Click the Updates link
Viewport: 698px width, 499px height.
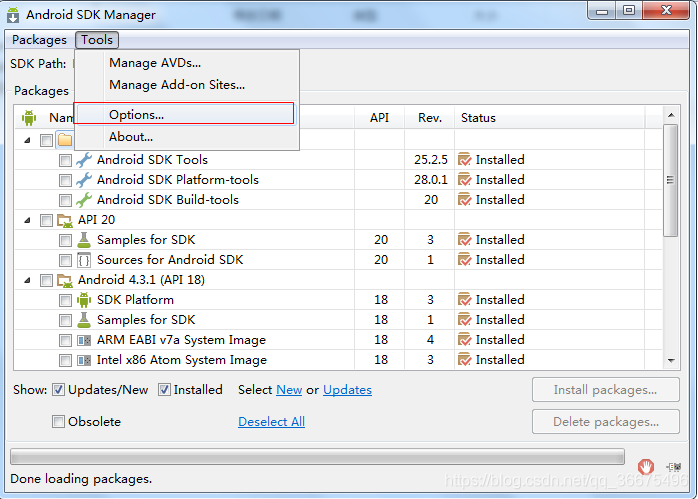coord(347,390)
